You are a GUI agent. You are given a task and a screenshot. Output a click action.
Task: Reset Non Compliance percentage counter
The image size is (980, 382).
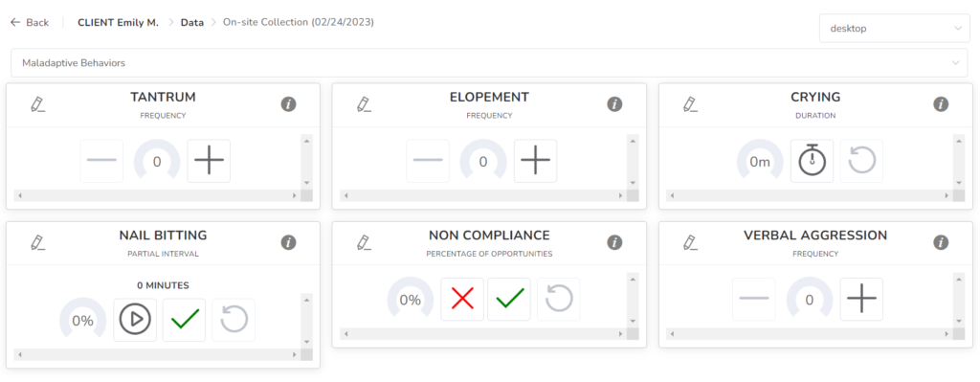click(559, 300)
